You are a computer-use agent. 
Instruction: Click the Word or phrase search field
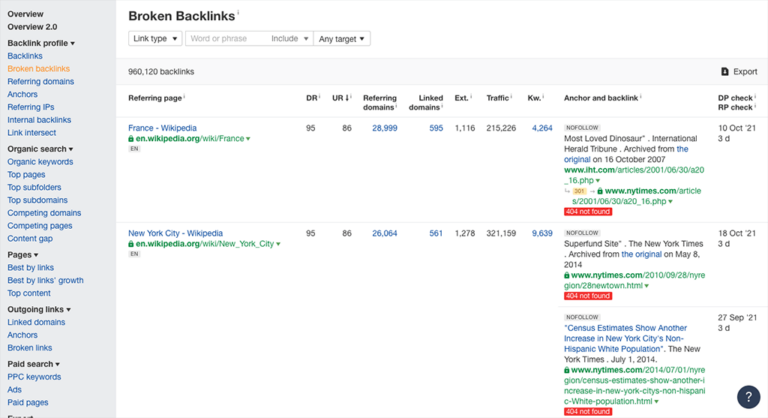click(x=226, y=38)
